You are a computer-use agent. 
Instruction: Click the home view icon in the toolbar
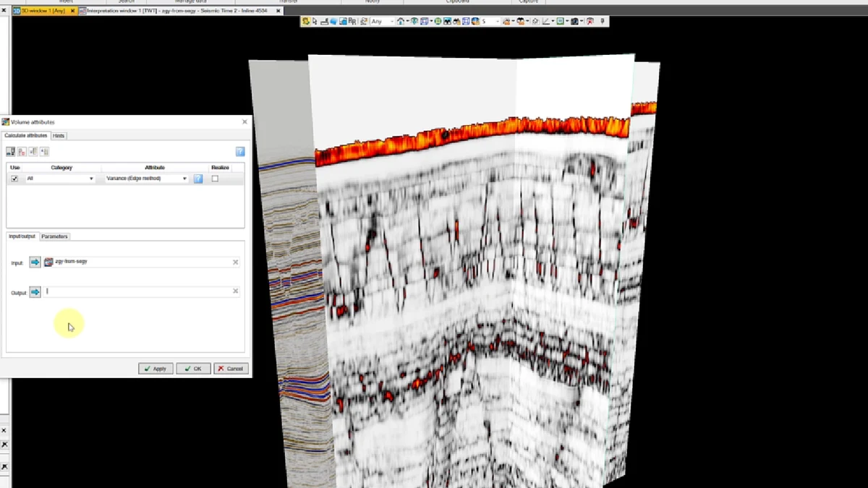coord(401,22)
